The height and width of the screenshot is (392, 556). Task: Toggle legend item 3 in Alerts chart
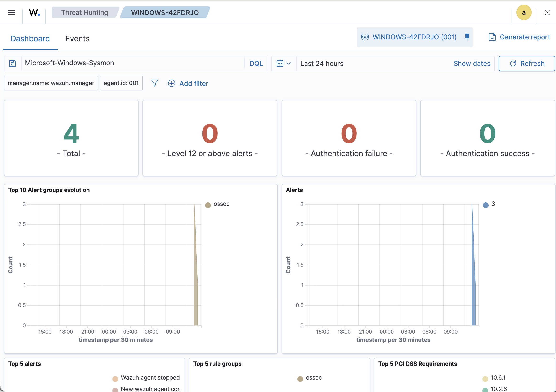[489, 204]
